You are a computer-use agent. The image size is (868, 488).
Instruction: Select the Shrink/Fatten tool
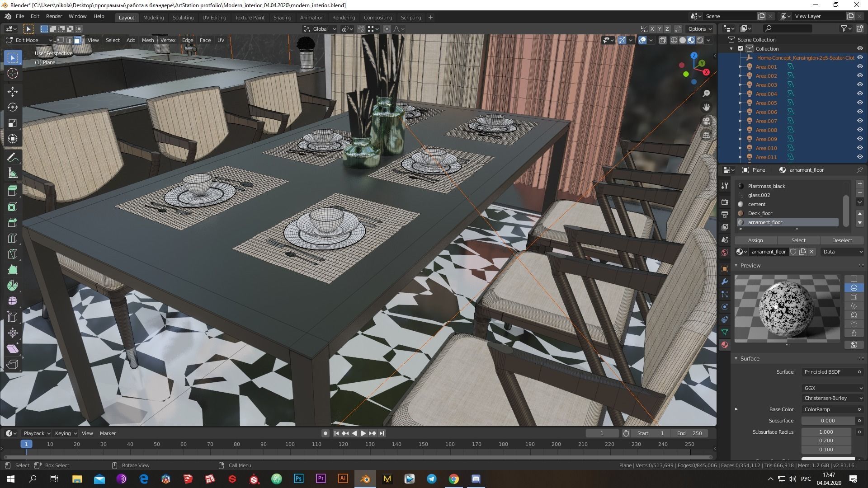pos(13,333)
